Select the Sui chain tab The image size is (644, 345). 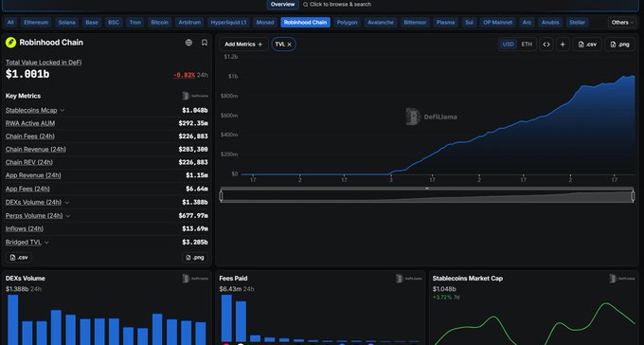pyautogui.click(x=469, y=22)
